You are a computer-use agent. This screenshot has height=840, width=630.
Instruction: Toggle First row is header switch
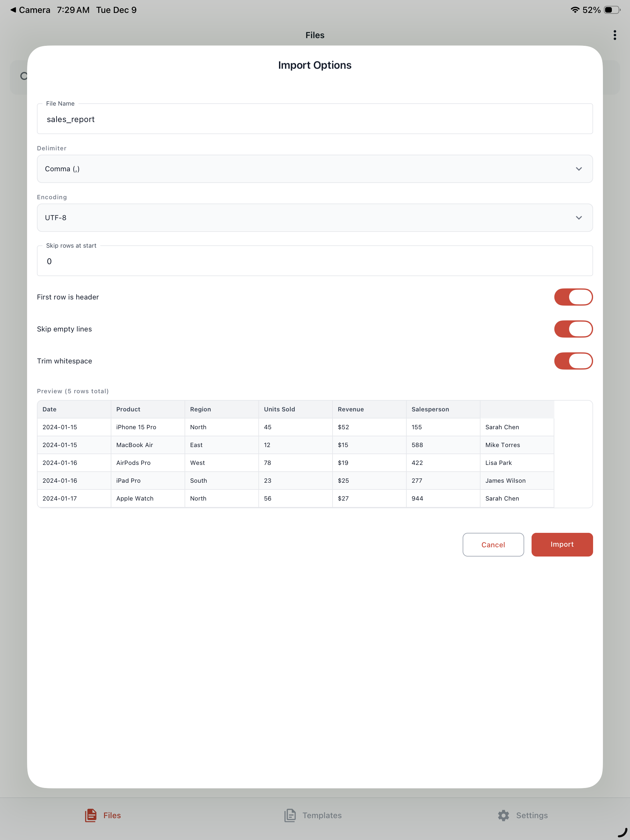[x=573, y=297]
